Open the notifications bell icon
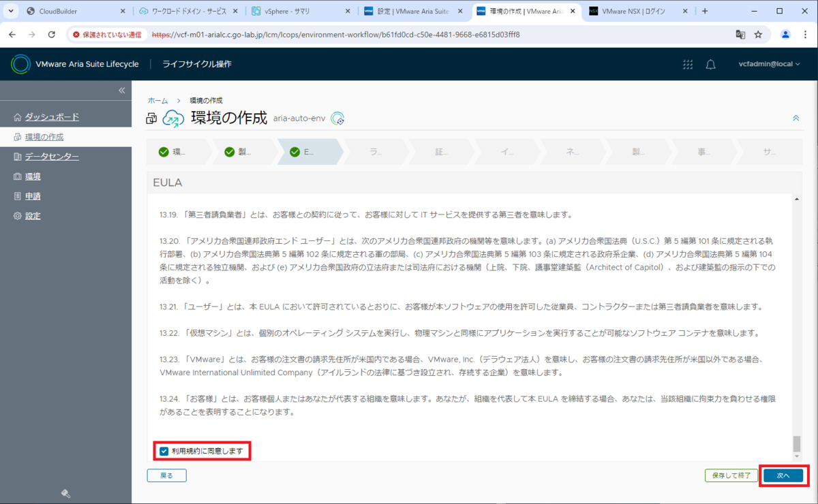Screen dimensions: 818x504 710,64
